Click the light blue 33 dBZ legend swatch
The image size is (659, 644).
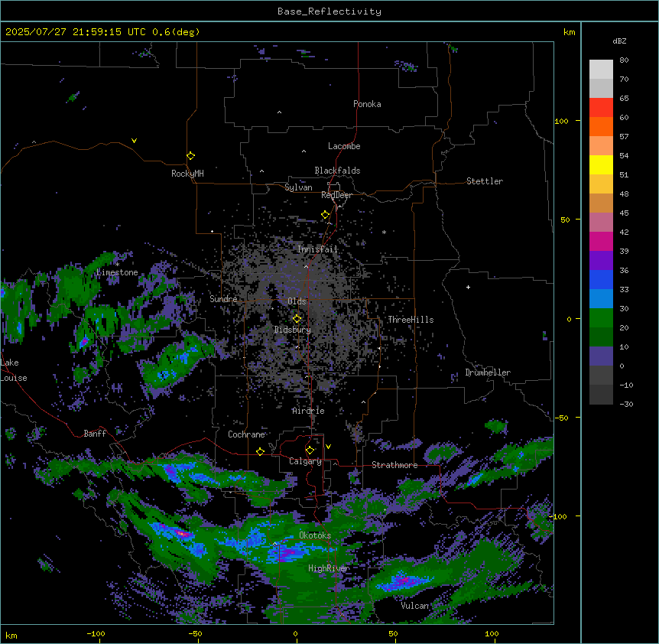click(x=601, y=299)
